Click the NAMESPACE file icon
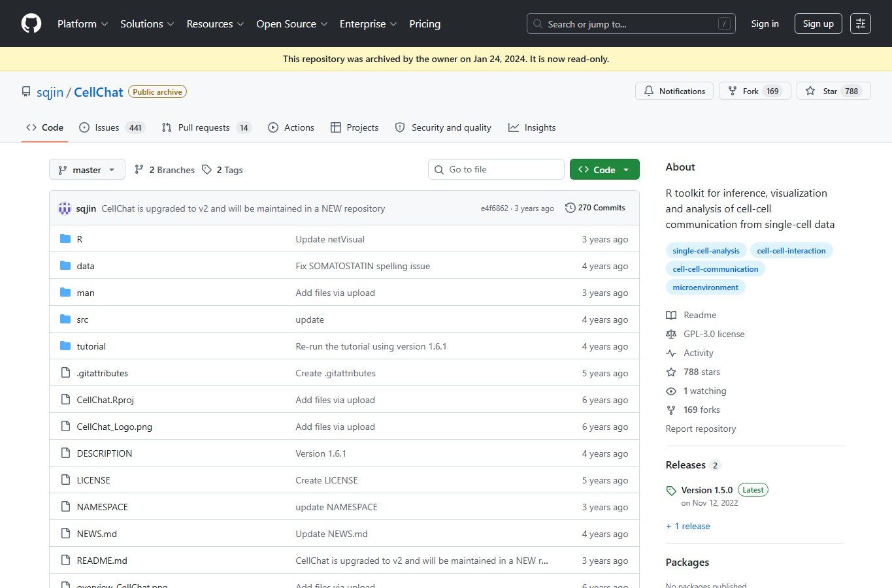 pyautogui.click(x=65, y=507)
